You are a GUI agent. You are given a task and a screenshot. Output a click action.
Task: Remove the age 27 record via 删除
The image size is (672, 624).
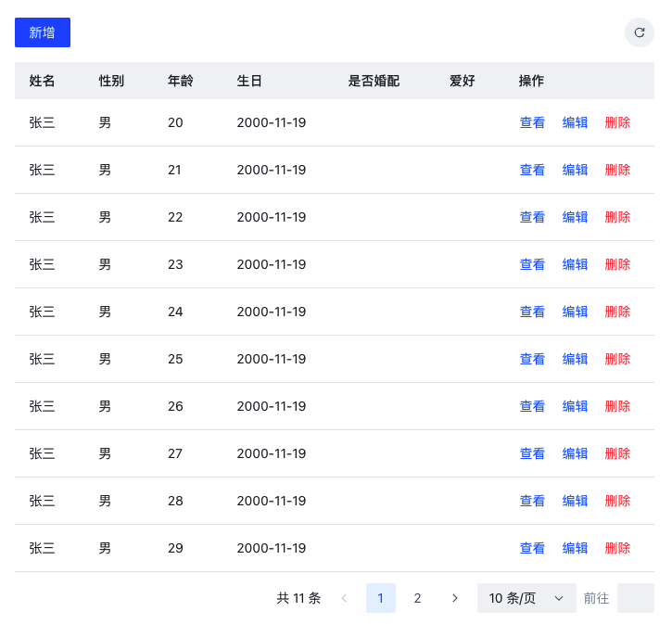coord(617,453)
